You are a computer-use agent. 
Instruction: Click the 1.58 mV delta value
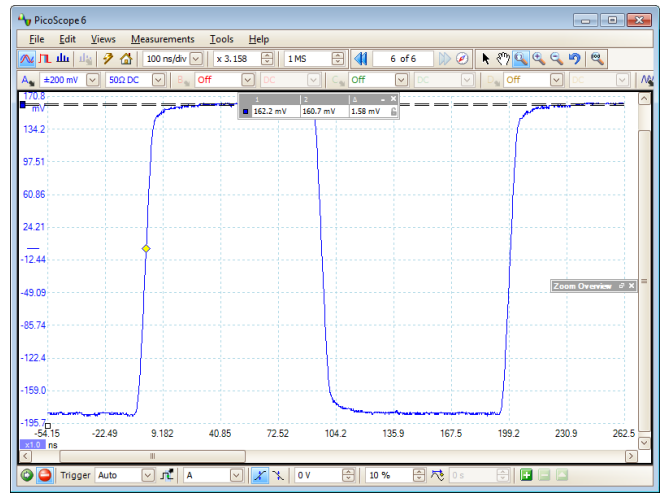pos(365,111)
